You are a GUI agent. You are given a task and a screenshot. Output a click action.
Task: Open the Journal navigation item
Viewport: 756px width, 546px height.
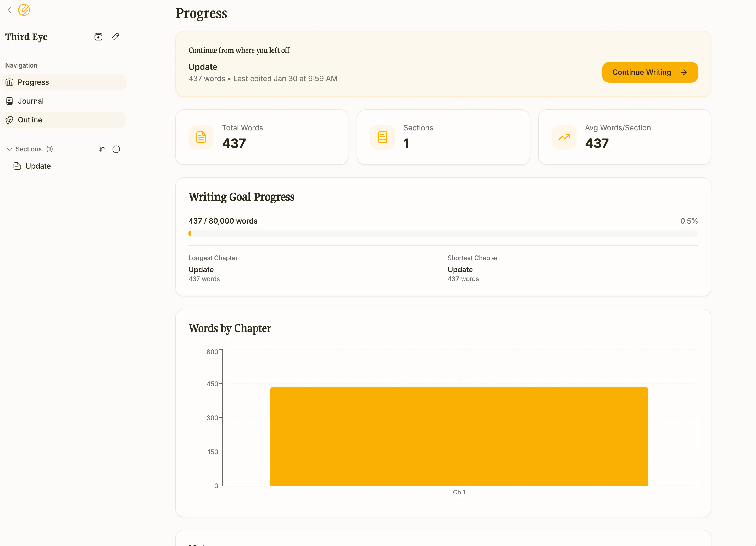coord(64,101)
